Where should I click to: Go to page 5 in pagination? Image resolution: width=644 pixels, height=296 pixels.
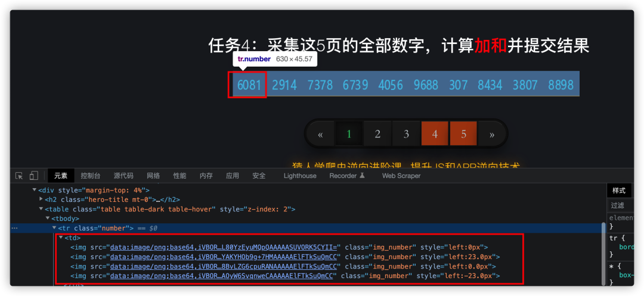(x=463, y=134)
